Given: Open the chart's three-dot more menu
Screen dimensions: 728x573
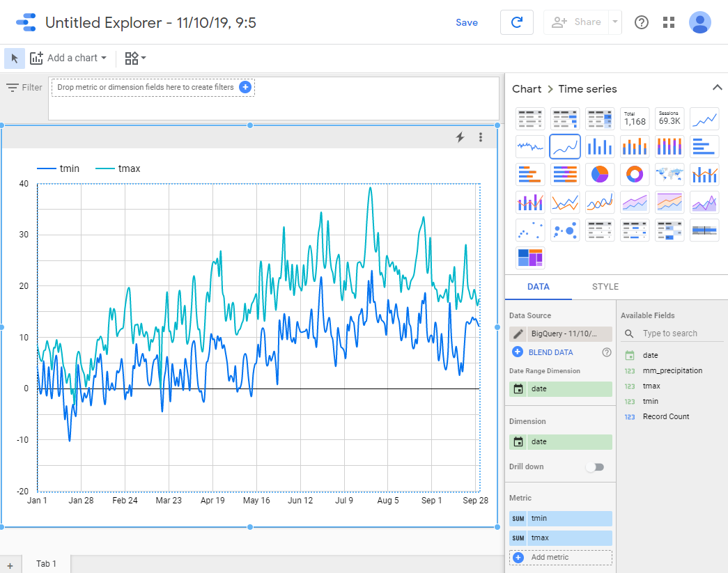Looking at the screenshot, I should [481, 137].
